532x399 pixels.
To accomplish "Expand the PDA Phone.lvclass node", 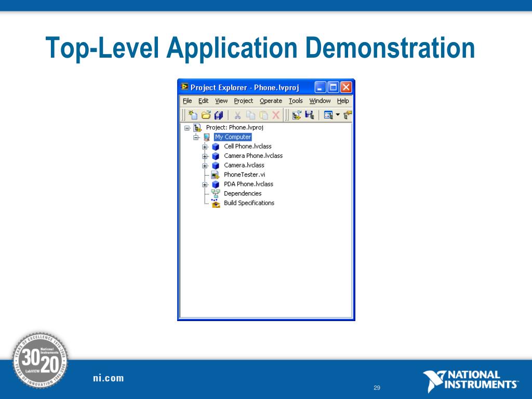I will click(205, 184).
